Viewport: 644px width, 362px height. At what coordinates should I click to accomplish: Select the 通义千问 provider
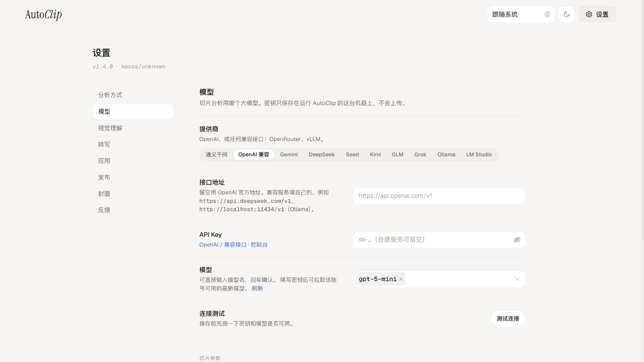coord(216,154)
